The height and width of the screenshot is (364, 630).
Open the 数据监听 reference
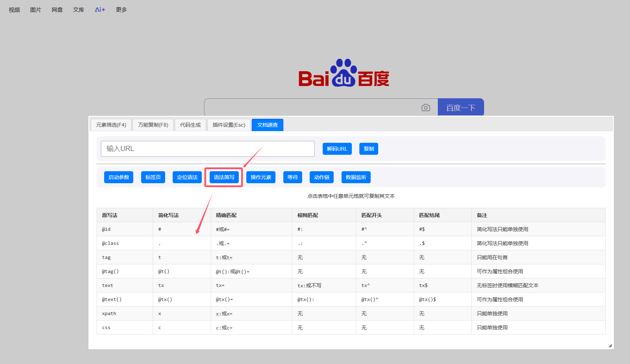356,177
